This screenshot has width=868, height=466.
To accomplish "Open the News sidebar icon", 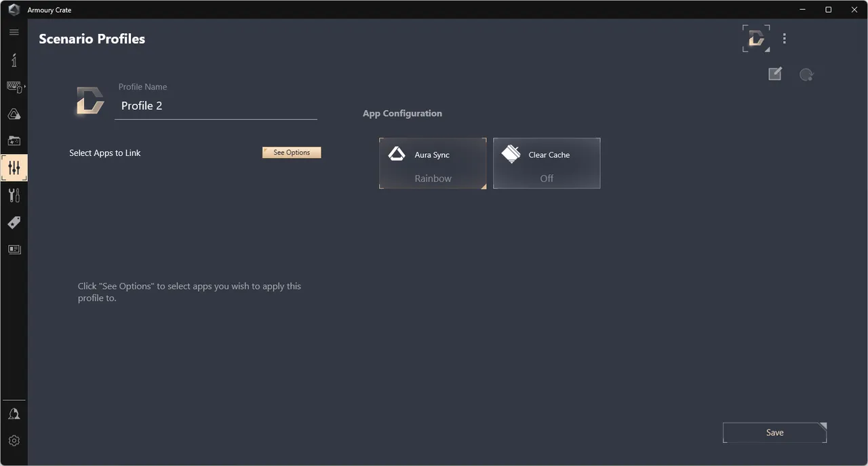I will [x=14, y=250].
